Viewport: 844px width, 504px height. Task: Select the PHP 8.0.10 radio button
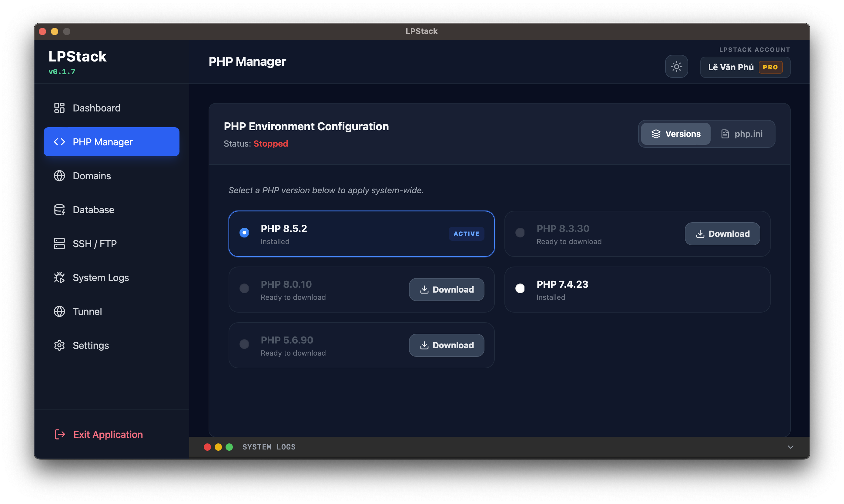click(x=243, y=289)
